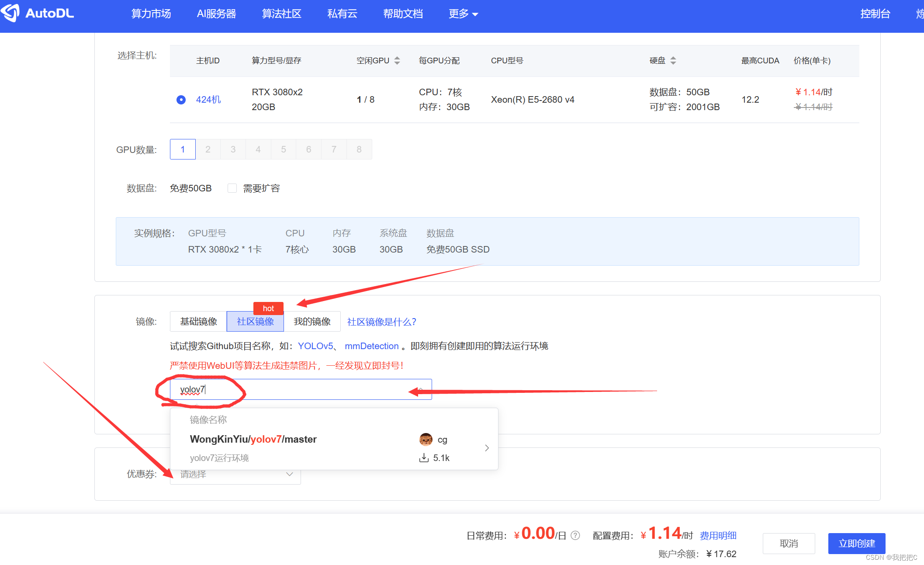Open 算力市场 in top navigation

151,14
